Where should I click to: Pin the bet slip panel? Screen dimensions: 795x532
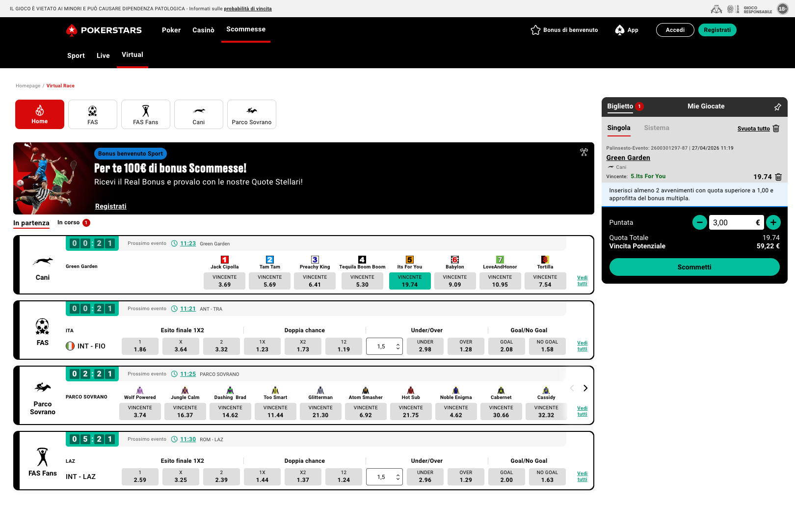click(778, 107)
